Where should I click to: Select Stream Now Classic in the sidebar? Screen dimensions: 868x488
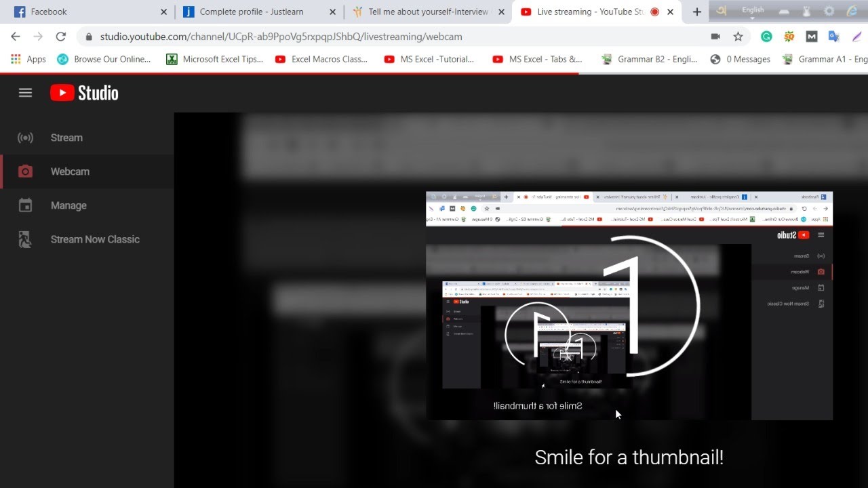coord(87,239)
